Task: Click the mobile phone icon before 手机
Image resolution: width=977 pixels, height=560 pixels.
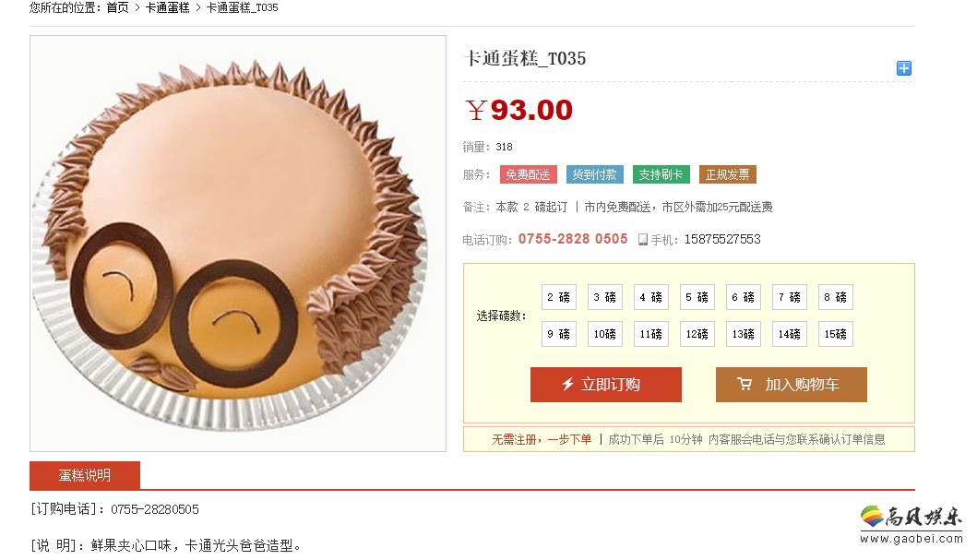Action: (642, 239)
